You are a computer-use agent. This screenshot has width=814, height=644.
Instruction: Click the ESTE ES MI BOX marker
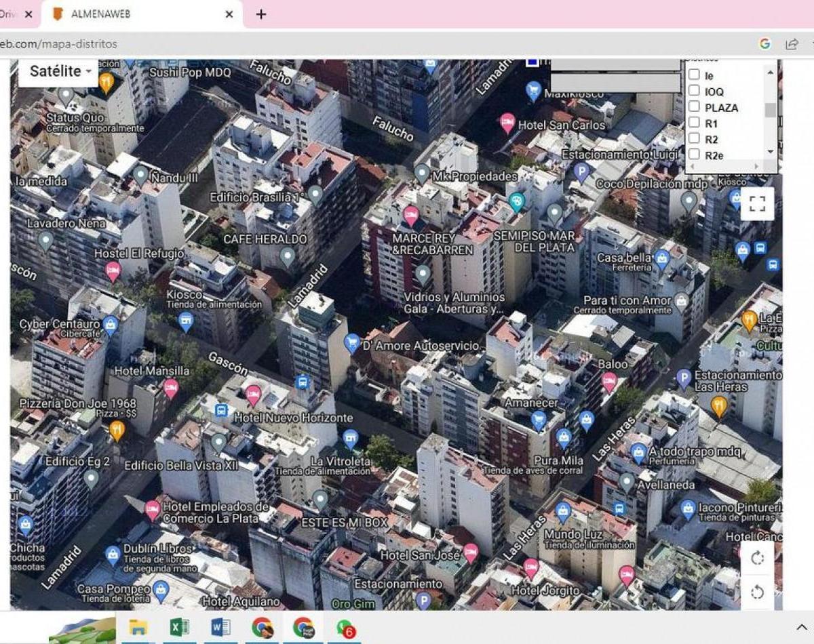click(x=320, y=500)
